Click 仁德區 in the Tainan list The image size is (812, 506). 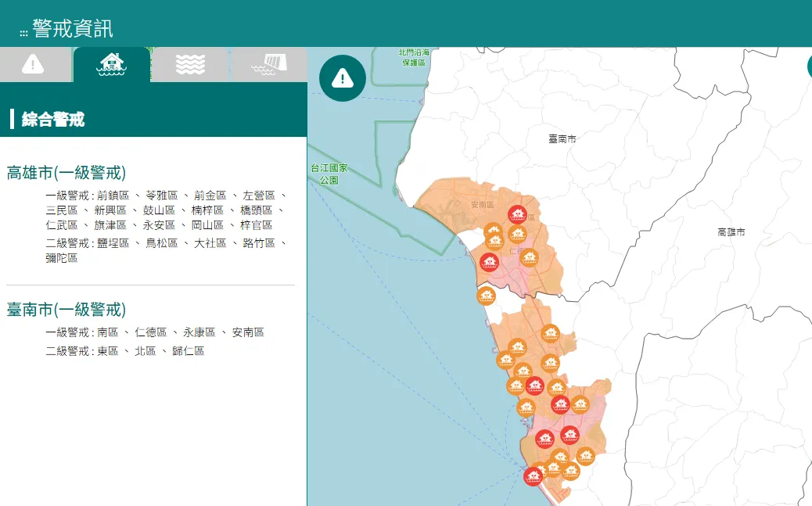point(151,332)
